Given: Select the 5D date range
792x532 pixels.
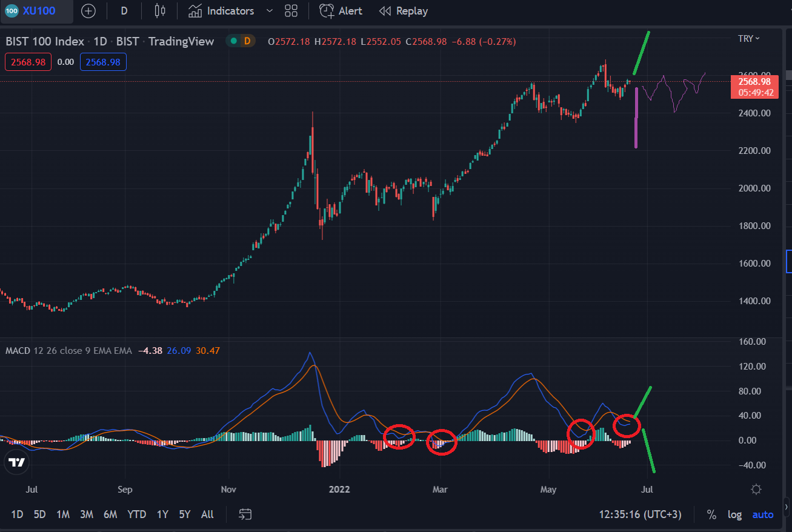Looking at the screenshot, I should tap(39, 514).
